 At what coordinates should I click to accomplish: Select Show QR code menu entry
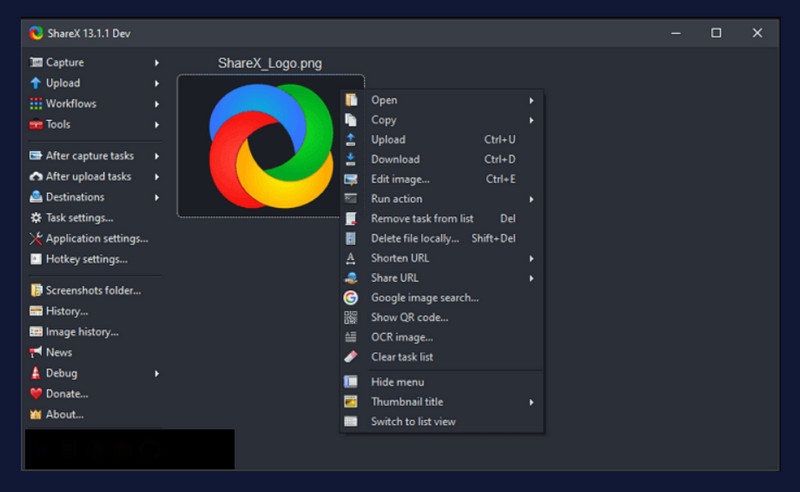[442, 317]
